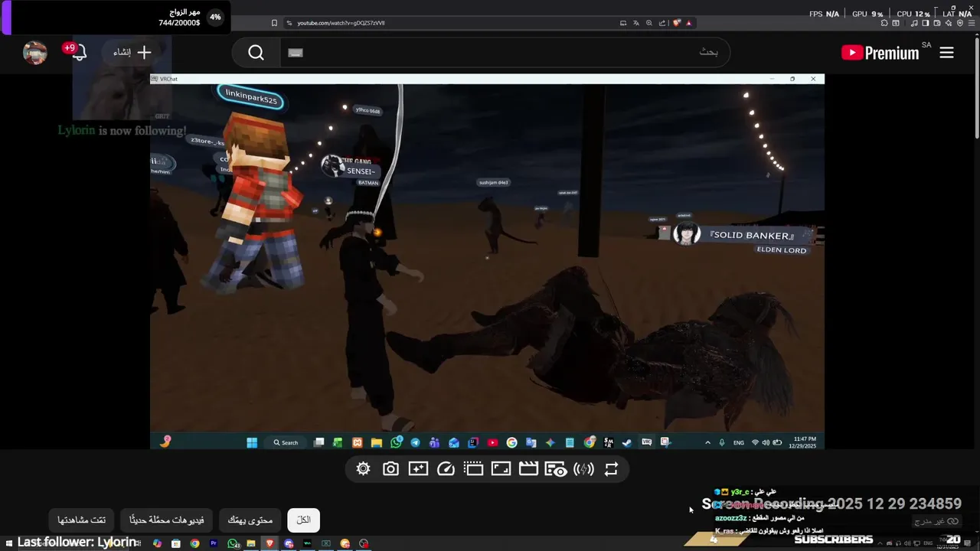Click the sparkle enhance frame icon

pos(418,469)
